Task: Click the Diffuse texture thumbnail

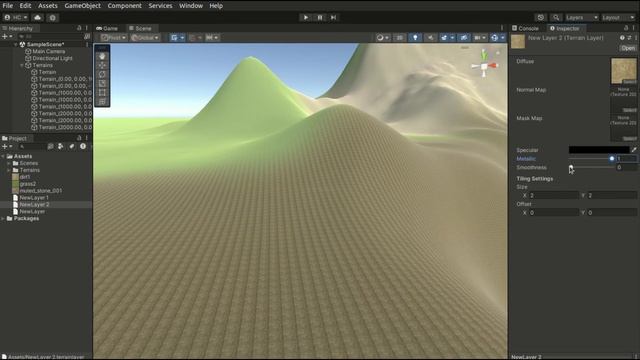Action: (x=624, y=71)
